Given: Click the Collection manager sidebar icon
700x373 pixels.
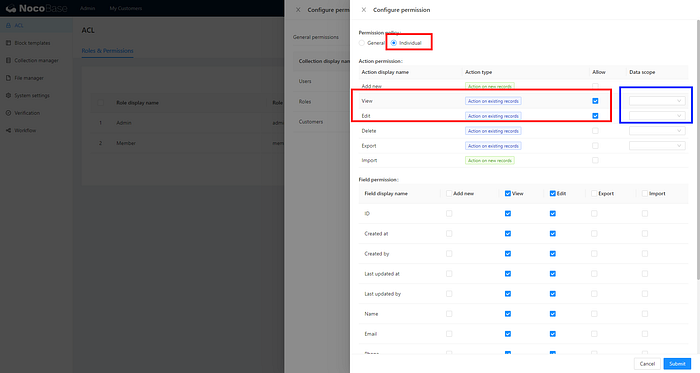Looking at the screenshot, I should click(x=8, y=60).
